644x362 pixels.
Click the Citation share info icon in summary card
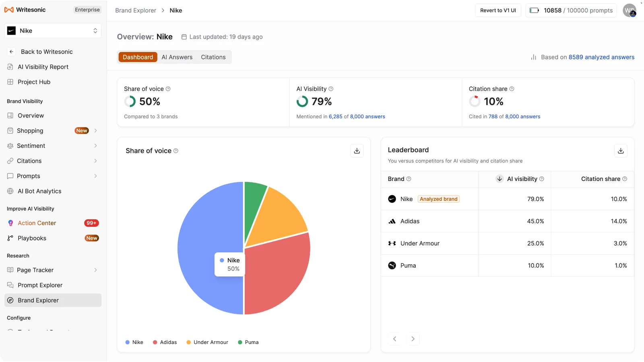[512, 89]
